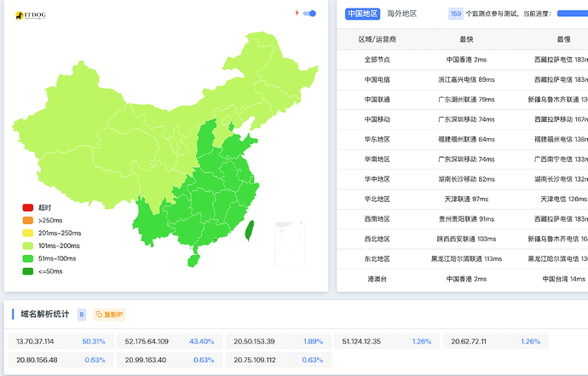Image resolution: width=588 pixels, height=376 pixels.
Task: Click the orange >250ms legend swatch
Action: coord(27,221)
